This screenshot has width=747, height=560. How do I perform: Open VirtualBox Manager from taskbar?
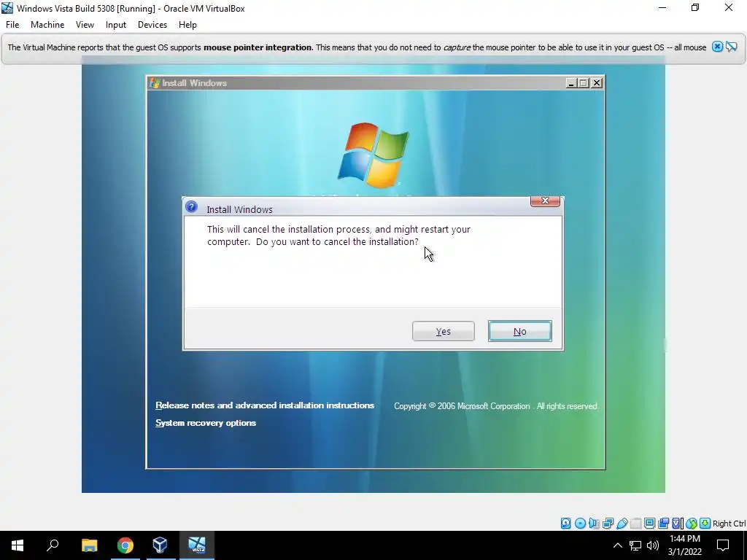[x=160, y=545]
